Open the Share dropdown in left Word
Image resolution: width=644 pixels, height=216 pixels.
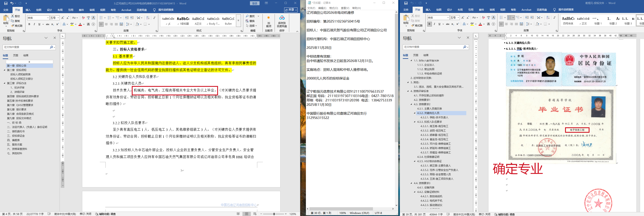291,10
